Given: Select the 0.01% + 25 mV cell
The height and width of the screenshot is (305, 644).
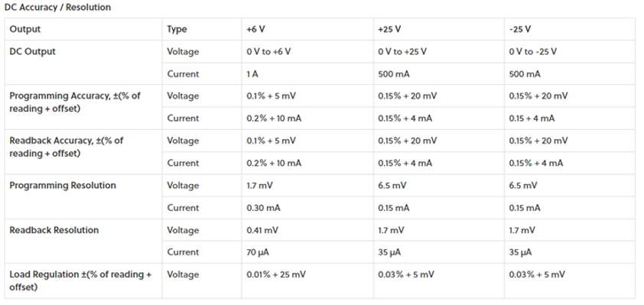Looking at the screenshot, I should click(x=276, y=274).
